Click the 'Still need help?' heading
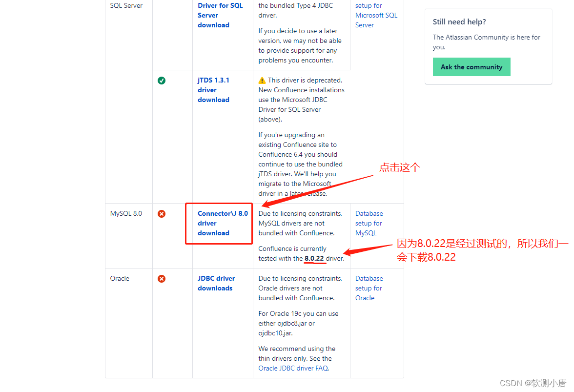This screenshot has width=574, height=392. coord(459,21)
